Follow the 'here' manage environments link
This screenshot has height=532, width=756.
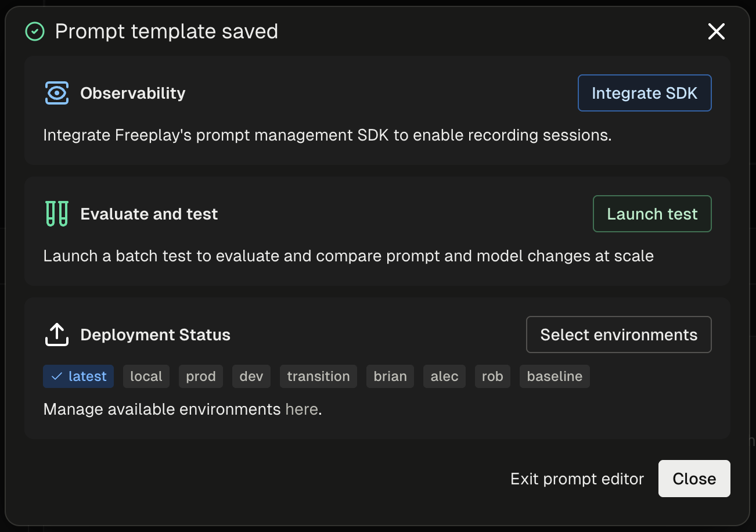301,409
